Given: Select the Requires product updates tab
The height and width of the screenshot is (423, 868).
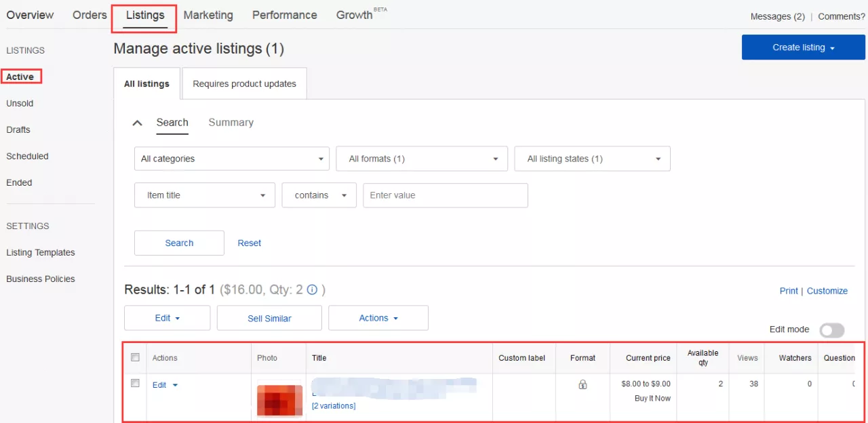Looking at the screenshot, I should click(244, 84).
